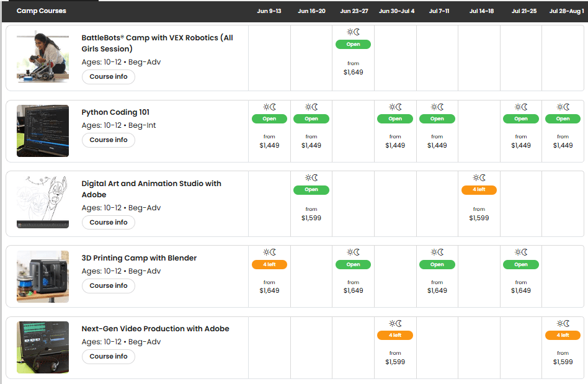The image size is (588, 384).
Task: Click day/night icon for Python Coding Jul 28-Aug 1
Action: click(x=563, y=107)
